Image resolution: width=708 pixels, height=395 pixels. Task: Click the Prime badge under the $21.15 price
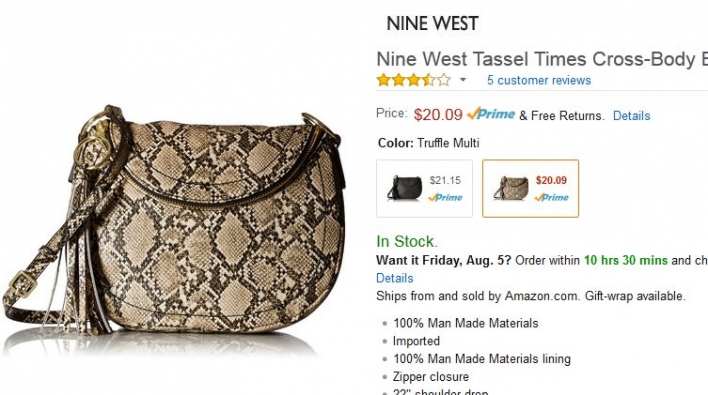click(445, 197)
